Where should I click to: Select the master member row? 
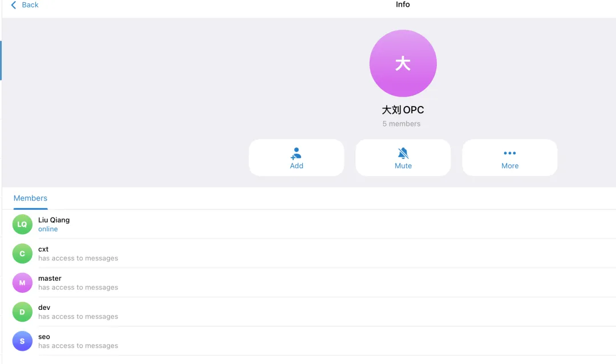point(309,283)
